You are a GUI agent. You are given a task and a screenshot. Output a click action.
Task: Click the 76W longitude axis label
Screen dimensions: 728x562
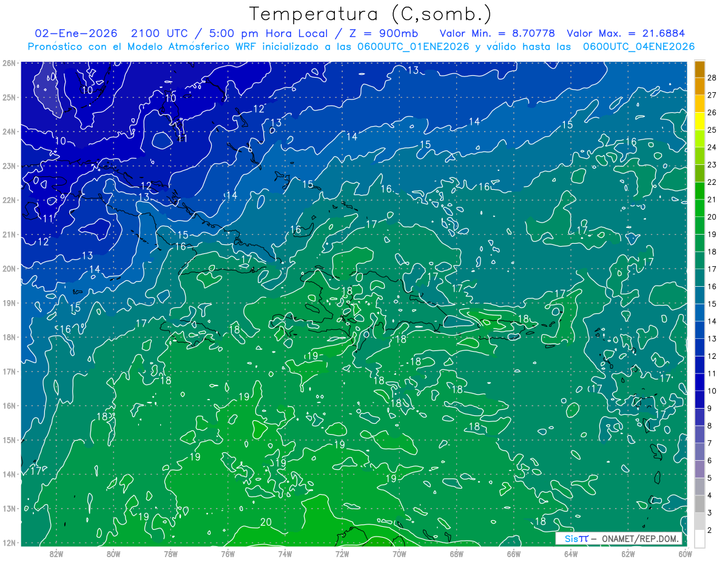click(227, 554)
